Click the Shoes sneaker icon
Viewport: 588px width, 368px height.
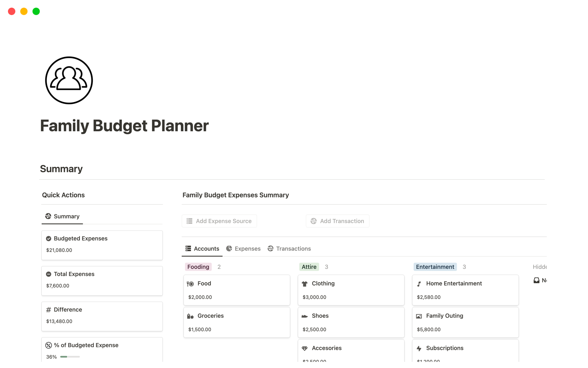304,316
